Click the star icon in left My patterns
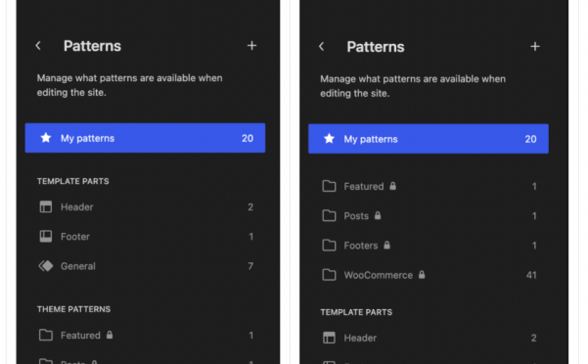Image resolution: width=588 pixels, height=364 pixels. coord(46,138)
